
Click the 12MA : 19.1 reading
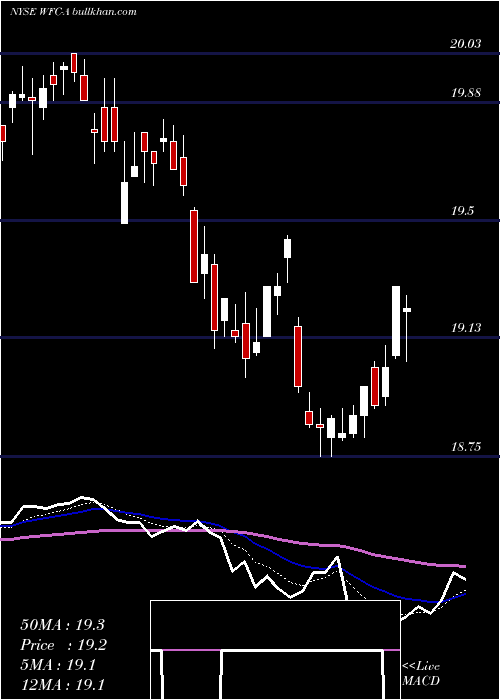(x=62, y=685)
